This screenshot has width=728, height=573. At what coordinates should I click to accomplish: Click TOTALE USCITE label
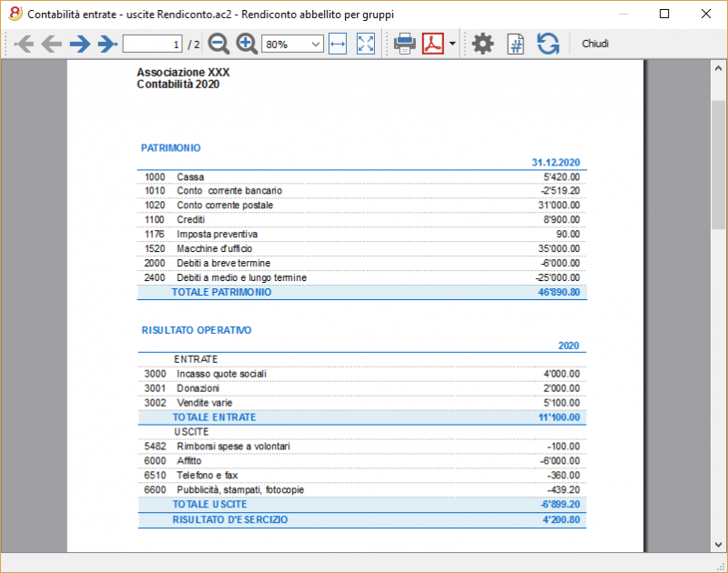tap(209, 505)
